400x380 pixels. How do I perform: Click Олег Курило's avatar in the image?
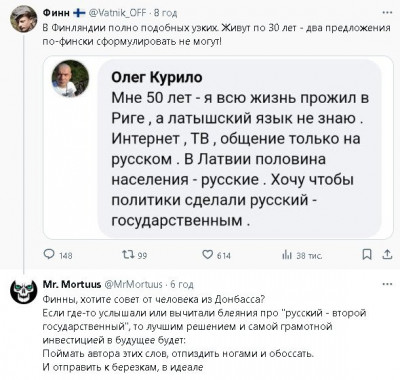click(70, 79)
